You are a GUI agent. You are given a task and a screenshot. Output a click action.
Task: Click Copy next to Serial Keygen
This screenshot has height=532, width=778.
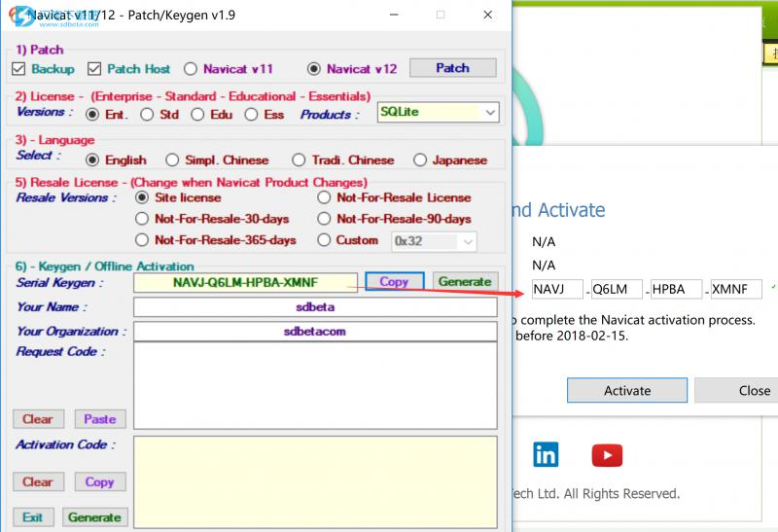pos(395,282)
